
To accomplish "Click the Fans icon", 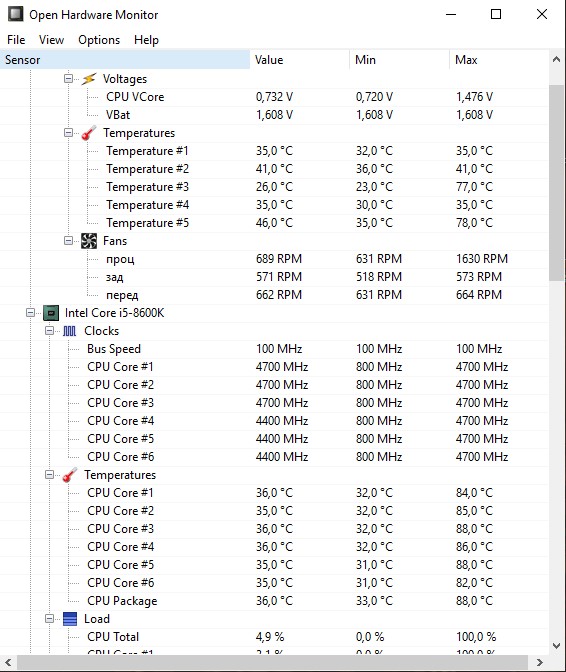I will [x=89, y=241].
